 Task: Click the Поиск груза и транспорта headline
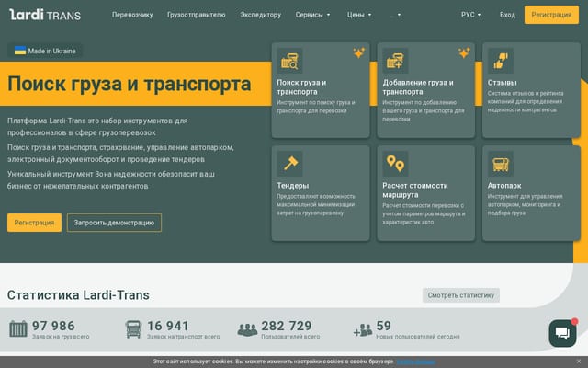tap(130, 84)
